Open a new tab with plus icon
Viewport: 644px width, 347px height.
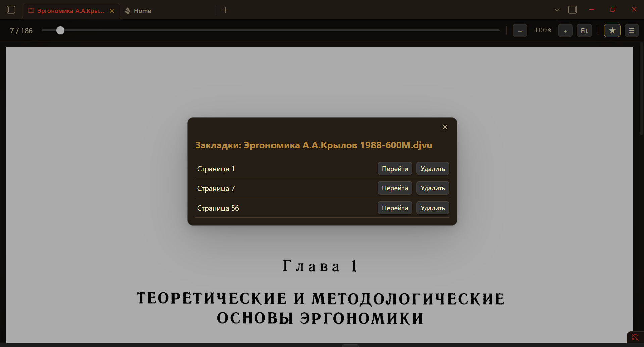pyautogui.click(x=225, y=10)
